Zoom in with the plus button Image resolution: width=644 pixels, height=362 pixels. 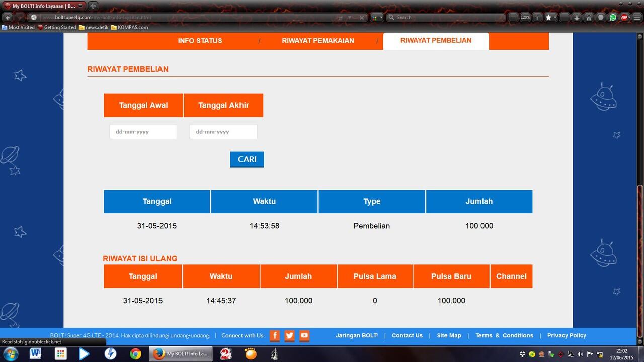[537, 17]
